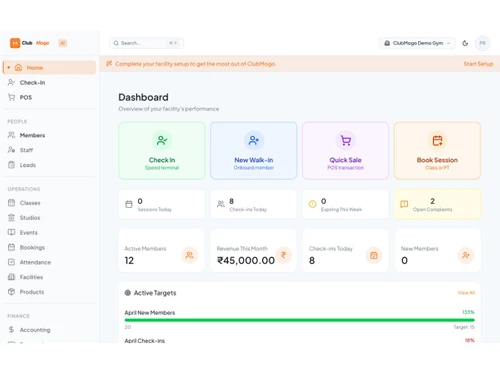Screen dimensions: 500x375
Task: Click the setup banner wand icon
Action: click(x=109, y=63)
